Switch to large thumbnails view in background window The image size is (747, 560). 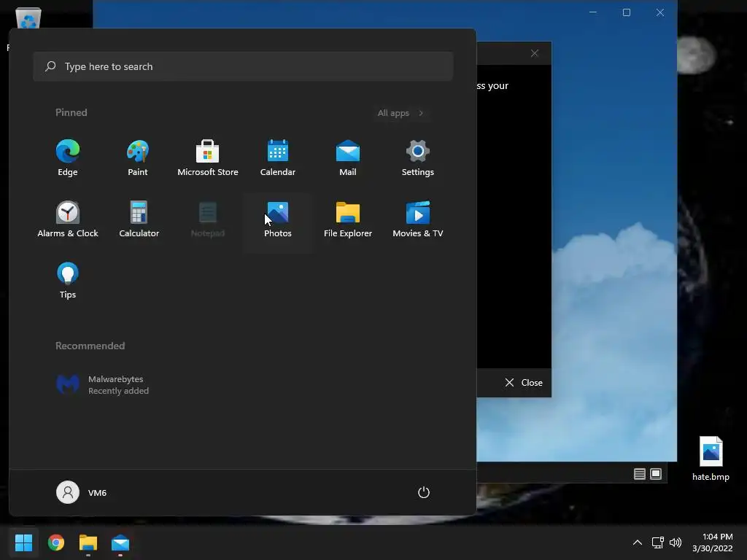point(656,474)
